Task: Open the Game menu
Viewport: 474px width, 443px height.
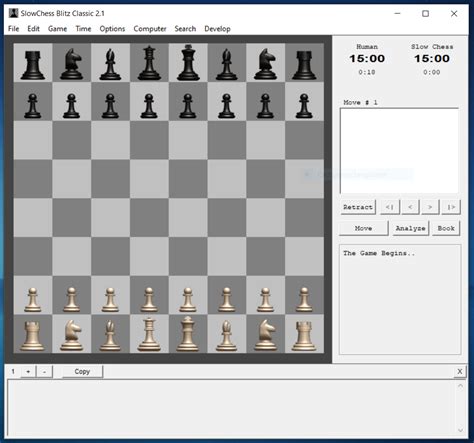Action: pyautogui.click(x=57, y=29)
